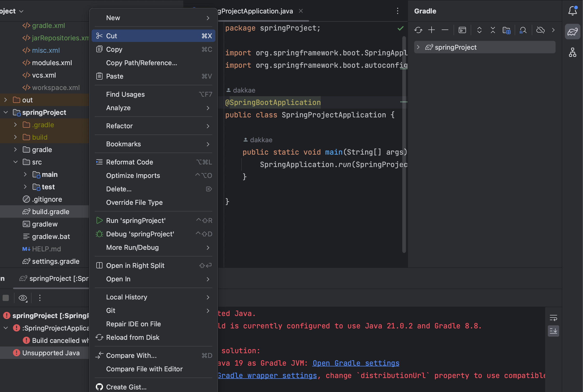Image resolution: width=583 pixels, height=392 pixels.
Task: Click the editor vertical scrollbar
Action: coord(404,145)
